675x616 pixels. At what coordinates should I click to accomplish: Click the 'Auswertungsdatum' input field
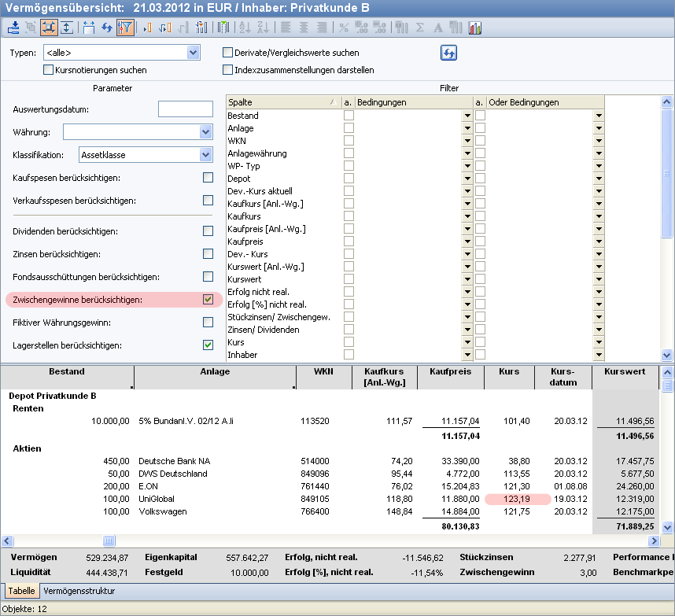click(185, 109)
